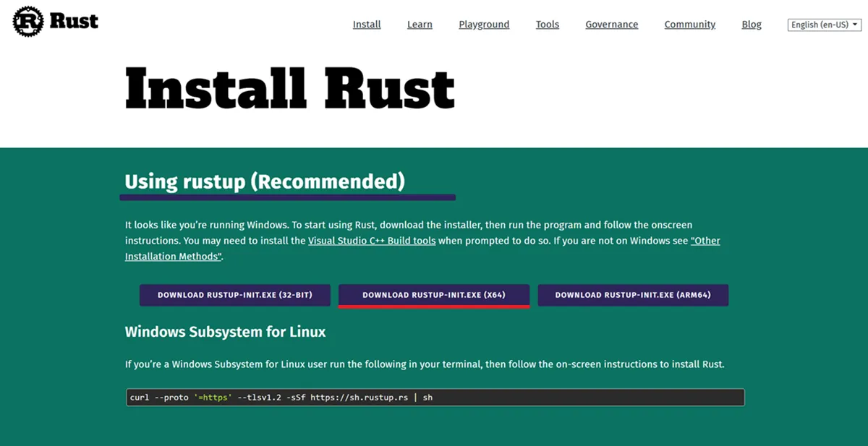Image resolution: width=868 pixels, height=446 pixels.
Task: Download rustup-init.exe (32-bit)
Action: (234, 295)
